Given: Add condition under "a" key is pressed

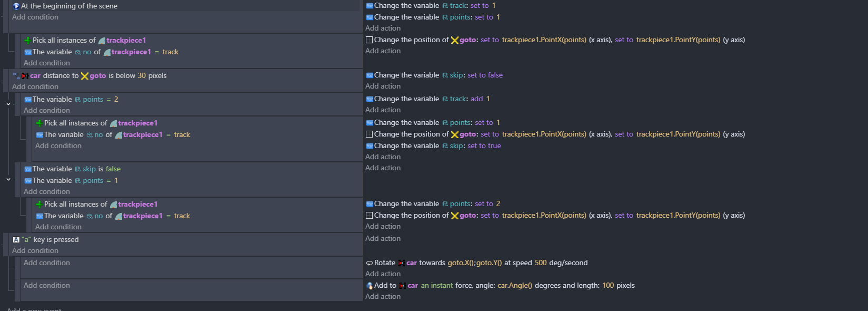Looking at the screenshot, I should tap(35, 251).
